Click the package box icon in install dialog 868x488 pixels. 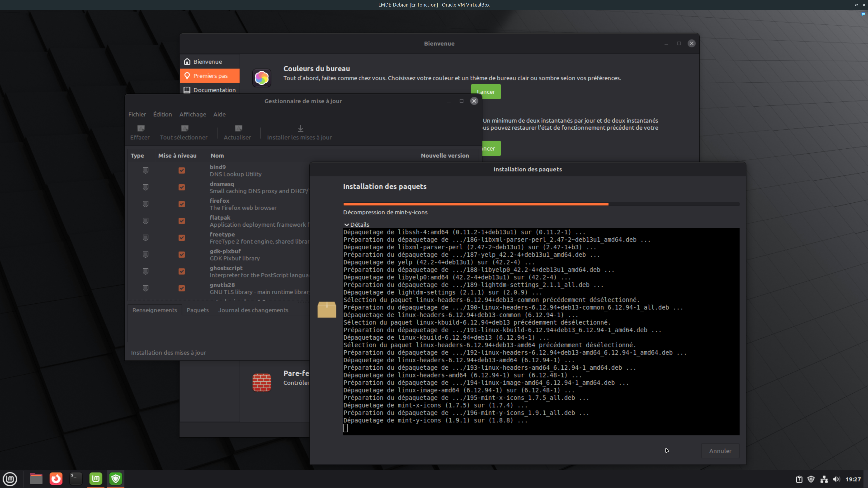click(326, 310)
